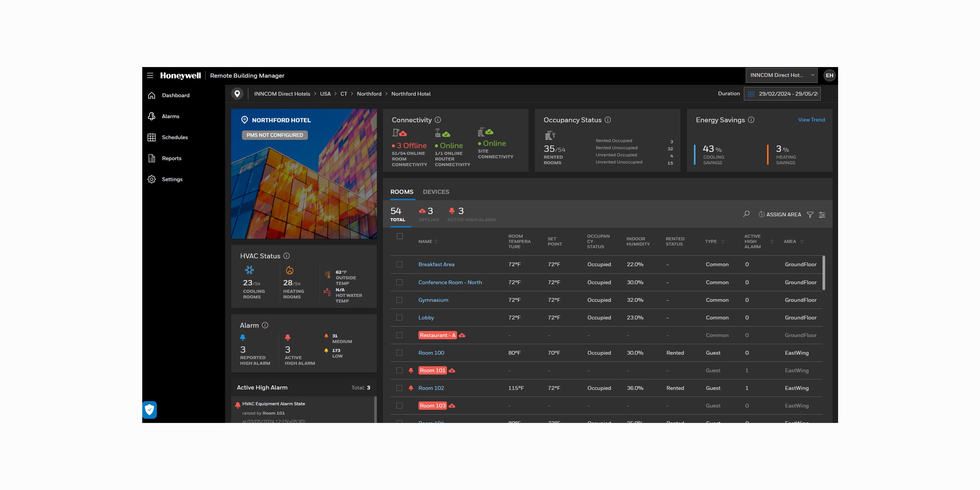Open Dashboard from the sidebar menu
The height and width of the screenshot is (490, 980).
pyautogui.click(x=176, y=95)
